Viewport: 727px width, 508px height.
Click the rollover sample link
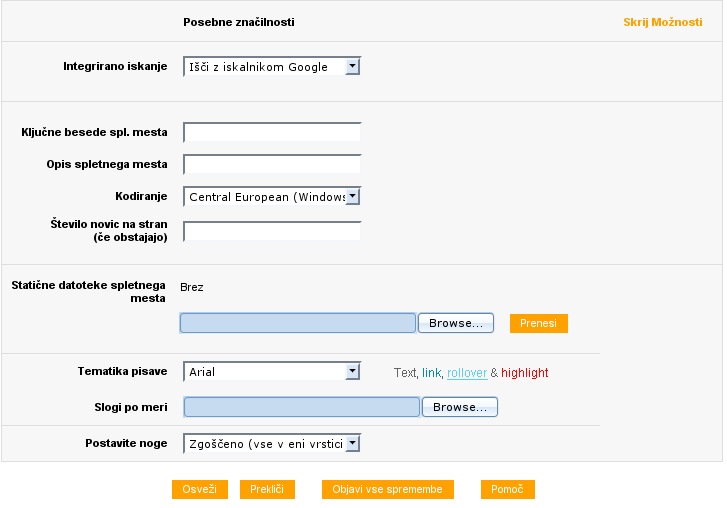click(x=467, y=373)
